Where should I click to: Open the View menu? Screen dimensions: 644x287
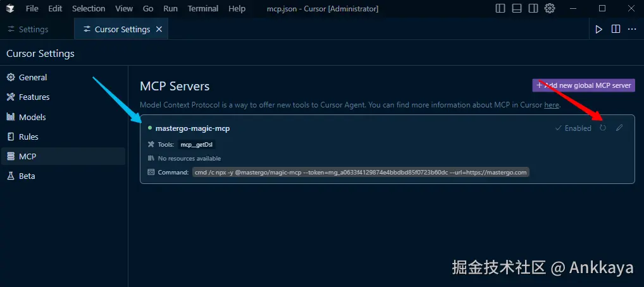124,9
